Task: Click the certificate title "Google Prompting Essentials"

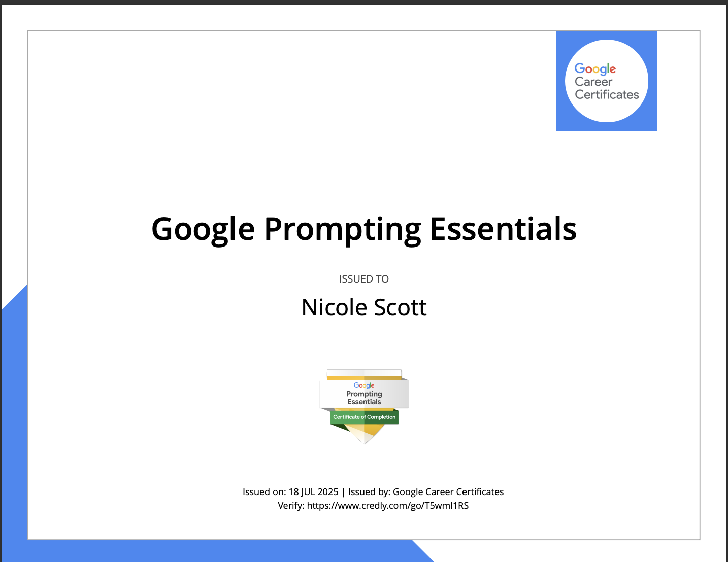Action: point(364,229)
